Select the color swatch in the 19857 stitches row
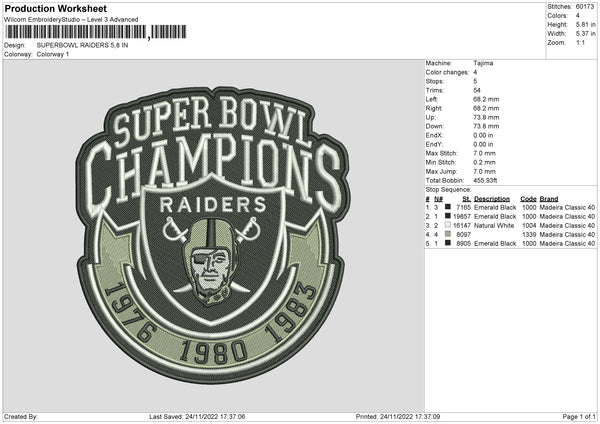 coord(448,216)
